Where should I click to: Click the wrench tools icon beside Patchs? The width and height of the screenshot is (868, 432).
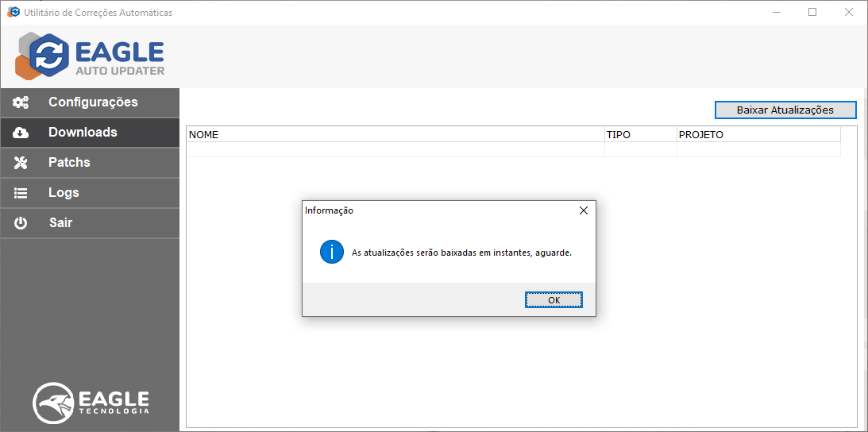(x=21, y=163)
